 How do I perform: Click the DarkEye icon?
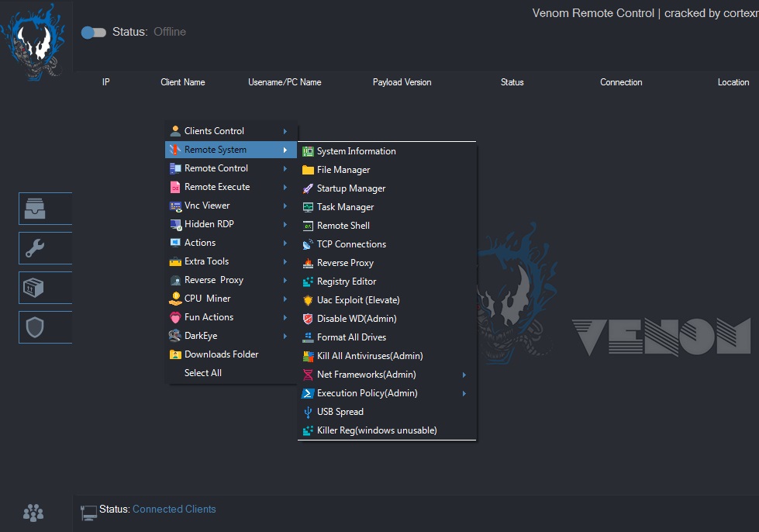point(175,336)
